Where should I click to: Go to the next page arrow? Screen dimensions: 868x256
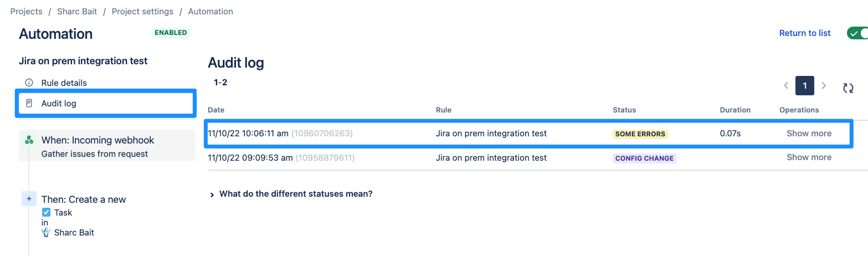(x=824, y=86)
